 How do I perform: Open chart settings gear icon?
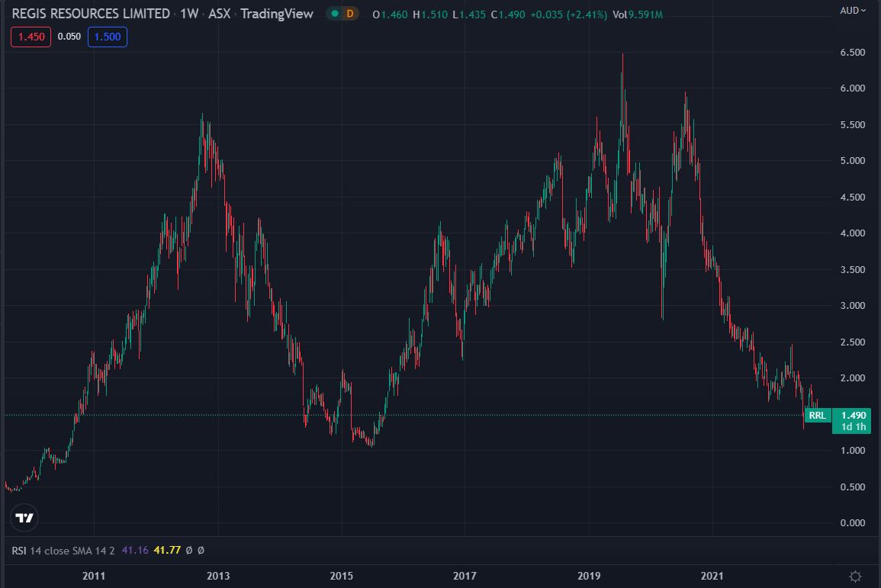click(855, 577)
